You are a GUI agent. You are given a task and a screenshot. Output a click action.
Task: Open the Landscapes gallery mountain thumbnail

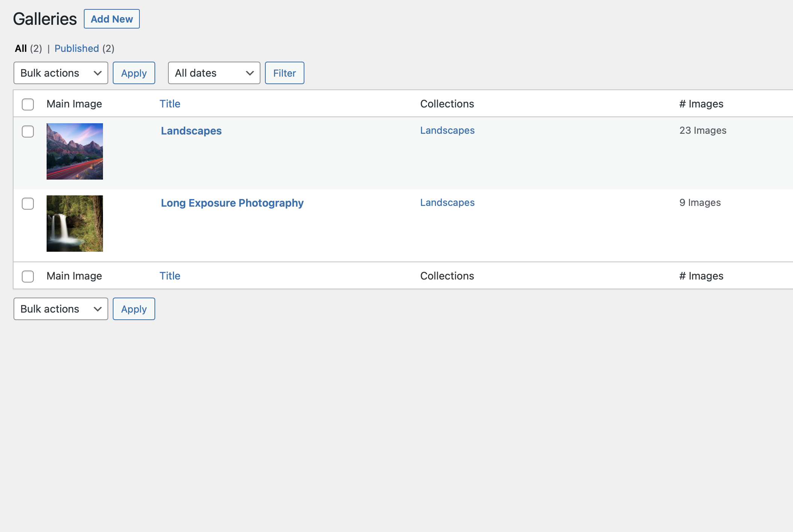(75, 151)
